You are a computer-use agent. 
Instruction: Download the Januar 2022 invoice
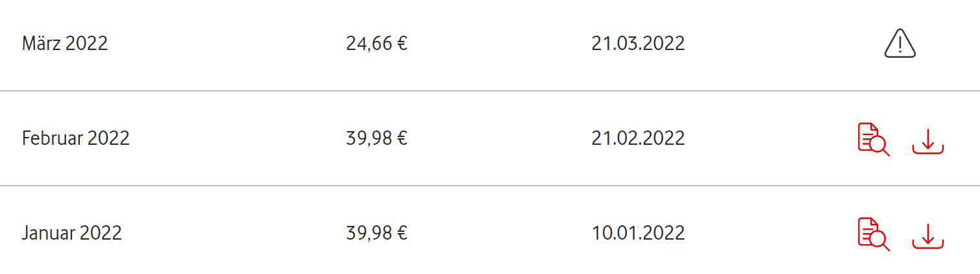(x=927, y=235)
